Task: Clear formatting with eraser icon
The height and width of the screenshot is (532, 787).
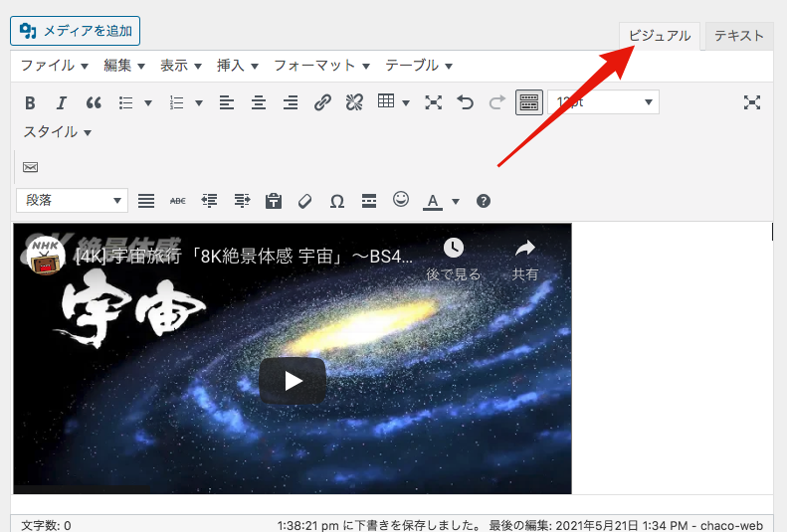Action: [304, 201]
